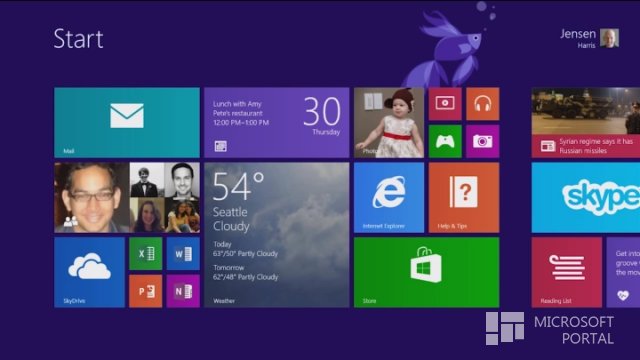Image resolution: width=640 pixels, height=360 pixels.
Task: Open the Camera tile
Action: (x=482, y=141)
